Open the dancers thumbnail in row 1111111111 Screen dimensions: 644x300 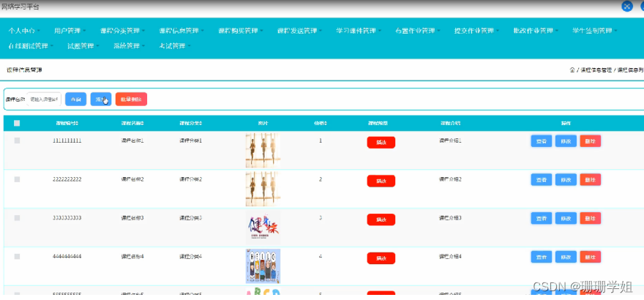pos(263,150)
